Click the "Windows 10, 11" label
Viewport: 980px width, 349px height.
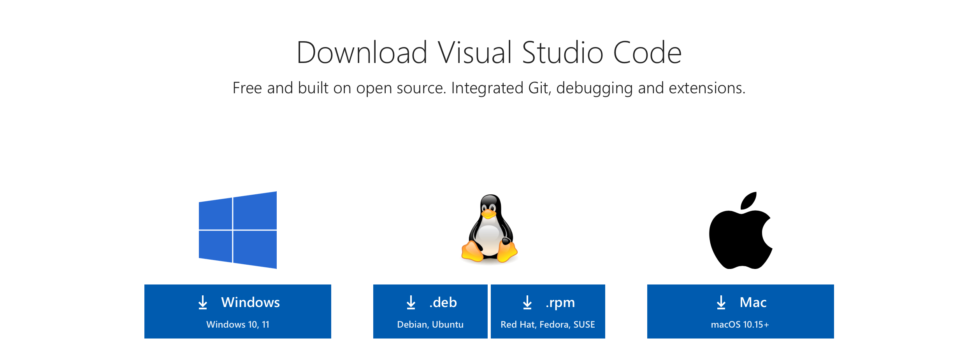[238, 325]
